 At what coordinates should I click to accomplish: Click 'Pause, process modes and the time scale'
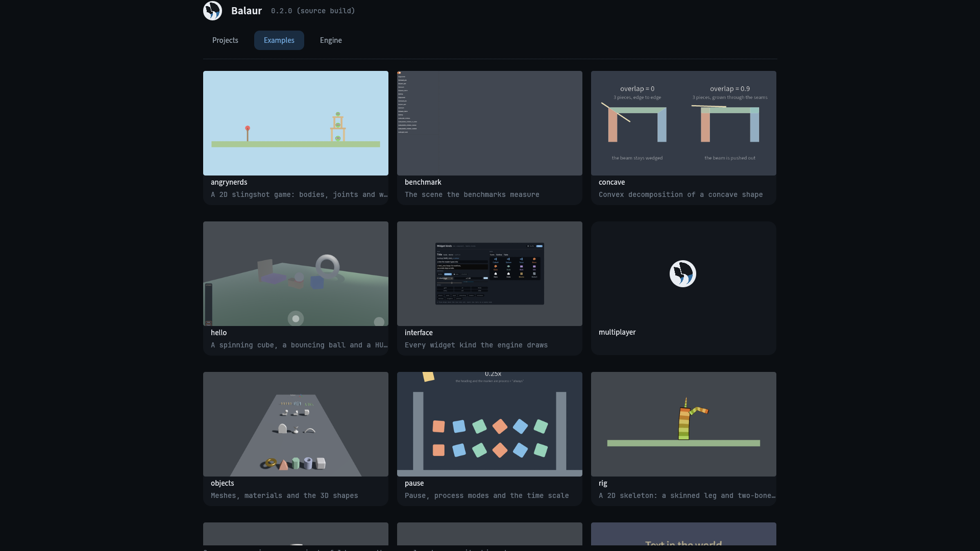click(487, 496)
